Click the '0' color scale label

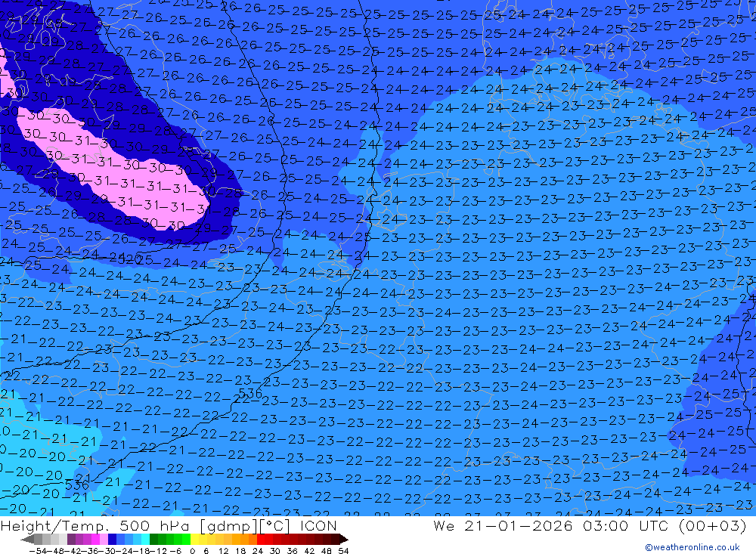192,551
